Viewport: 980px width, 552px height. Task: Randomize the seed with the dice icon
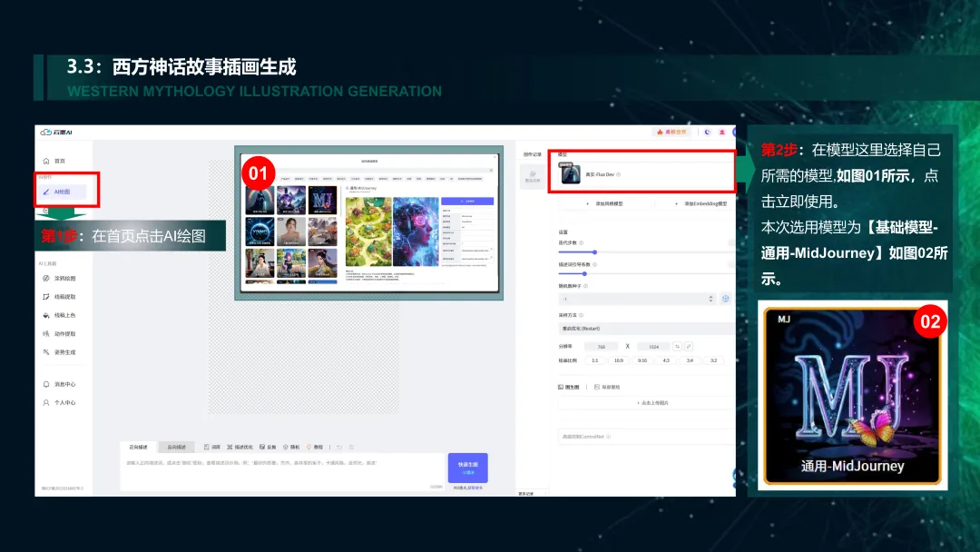pyautogui.click(x=726, y=300)
